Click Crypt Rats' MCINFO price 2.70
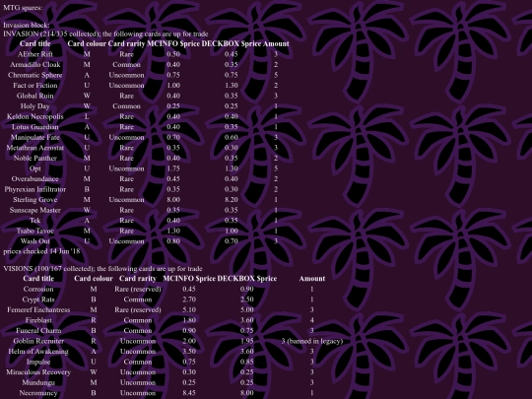The width and height of the screenshot is (532, 399). pos(189,299)
